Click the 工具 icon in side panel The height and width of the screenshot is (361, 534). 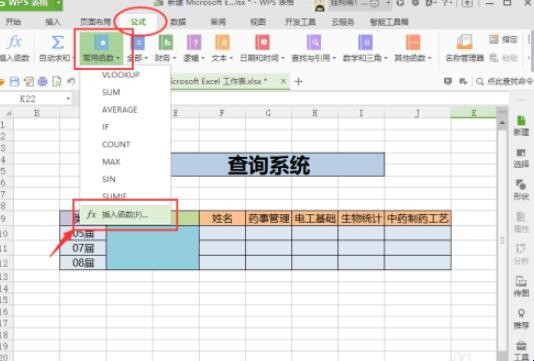click(521, 350)
